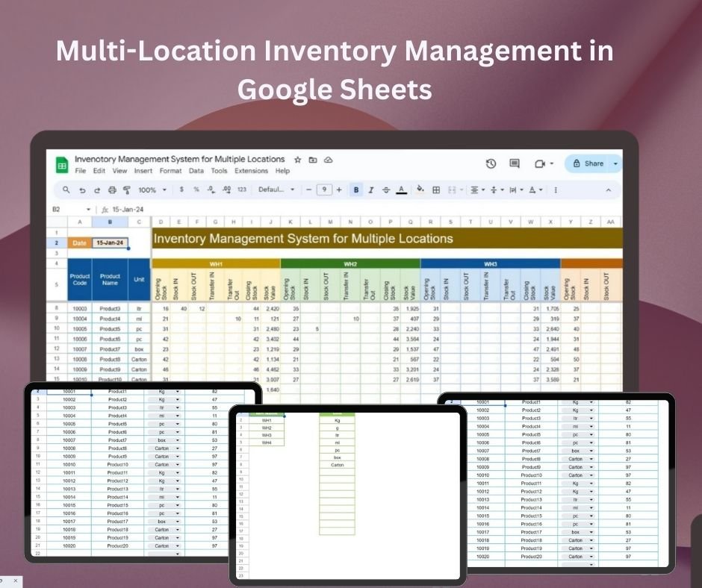702x588 pixels.
Task: Select column B header
Action: (110, 222)
